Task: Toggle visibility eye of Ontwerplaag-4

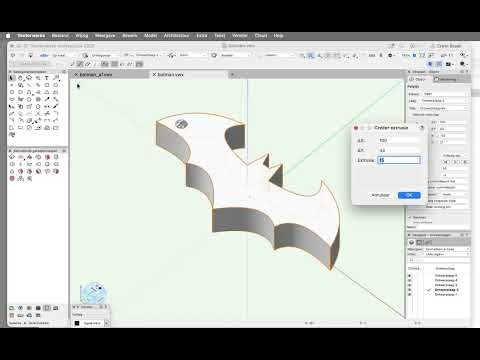Action: point(410,281)
